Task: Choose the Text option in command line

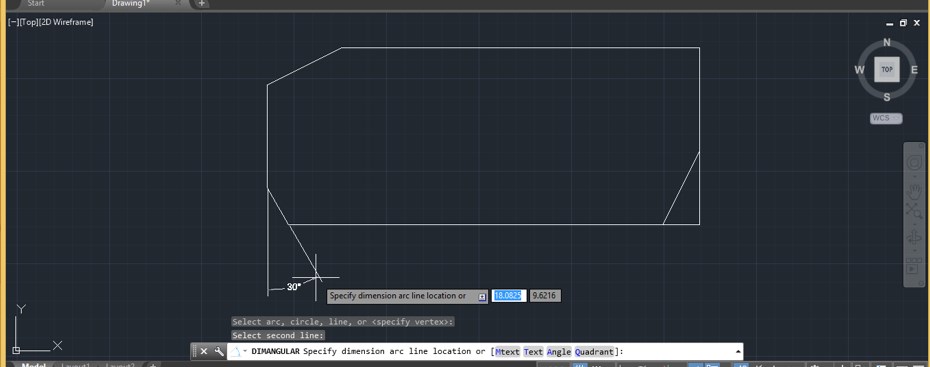Action: (533, 352)
